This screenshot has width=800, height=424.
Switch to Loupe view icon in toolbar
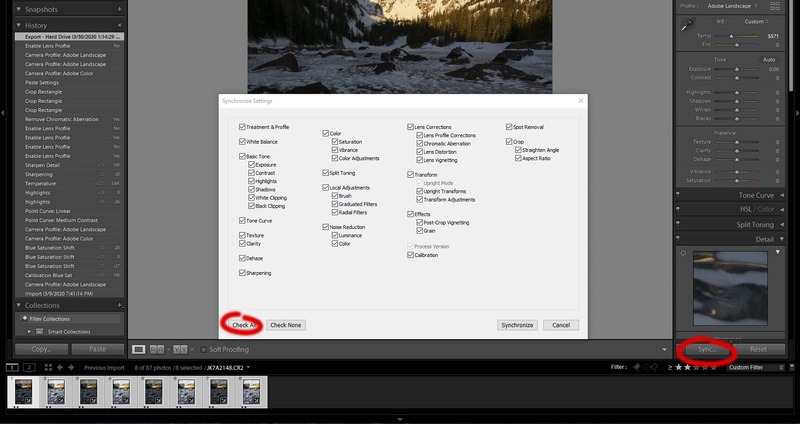(x=139, y=349)
